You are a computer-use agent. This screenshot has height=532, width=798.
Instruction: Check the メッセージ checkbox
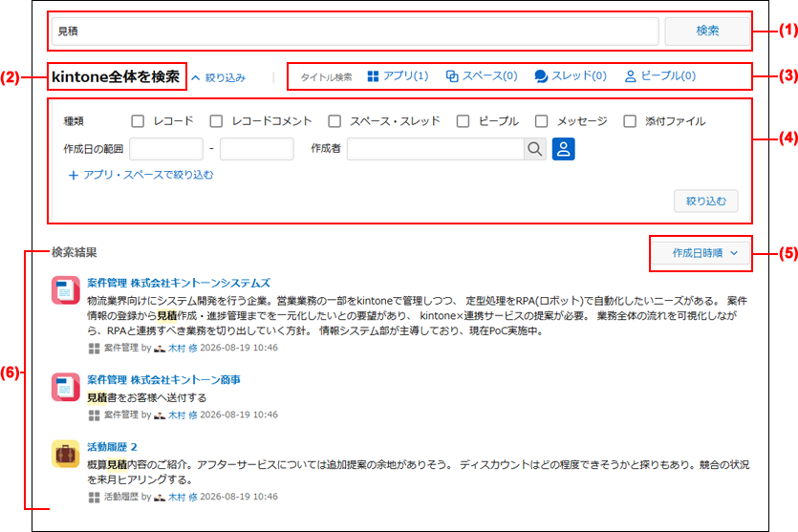point(542,121)
